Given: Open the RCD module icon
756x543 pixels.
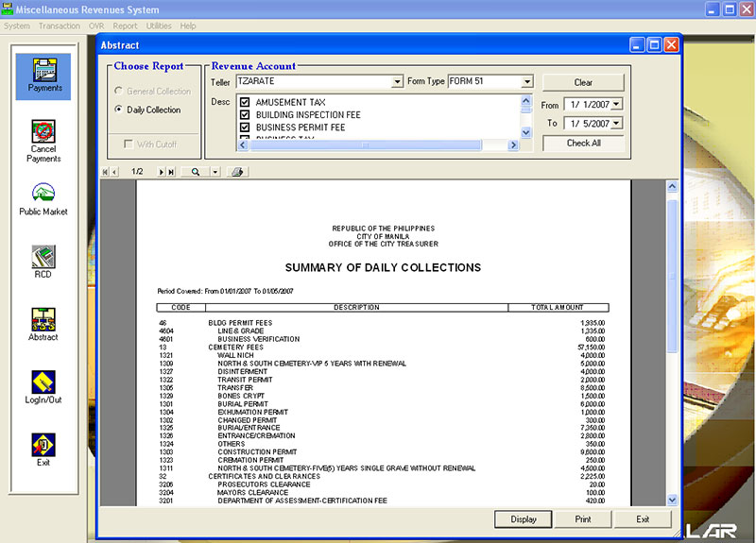Looking at the screenshot, I should (43, 262).
